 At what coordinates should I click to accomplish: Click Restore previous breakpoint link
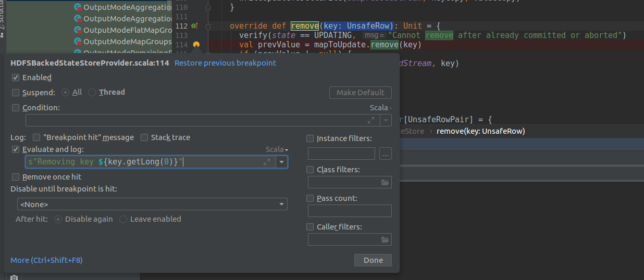(225, 63)
